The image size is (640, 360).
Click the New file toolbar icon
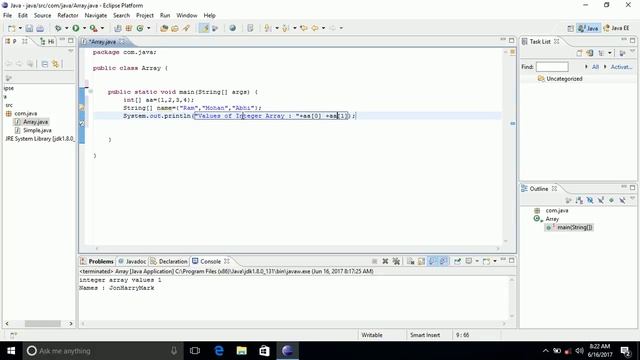click(11, 28)
